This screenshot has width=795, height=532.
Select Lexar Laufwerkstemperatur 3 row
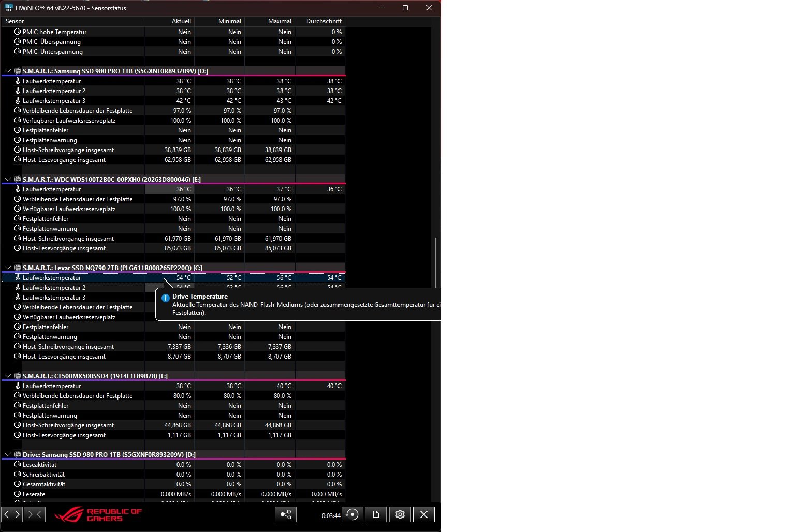79,297
